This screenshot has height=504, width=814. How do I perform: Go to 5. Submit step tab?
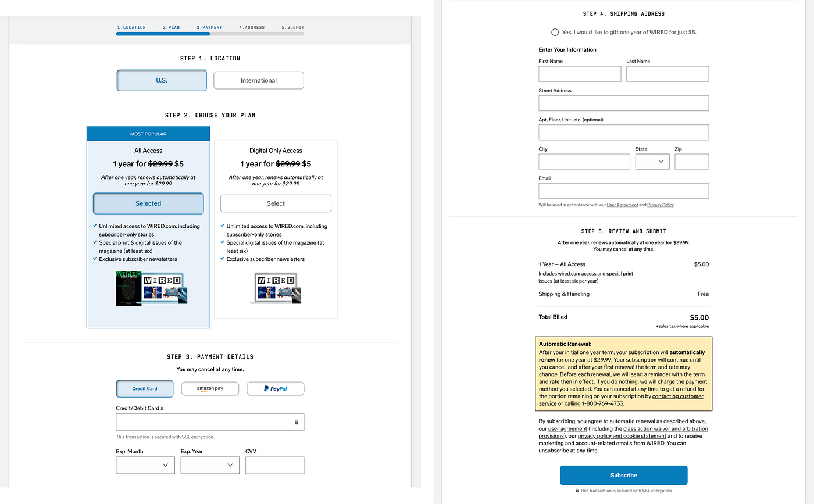293,27
